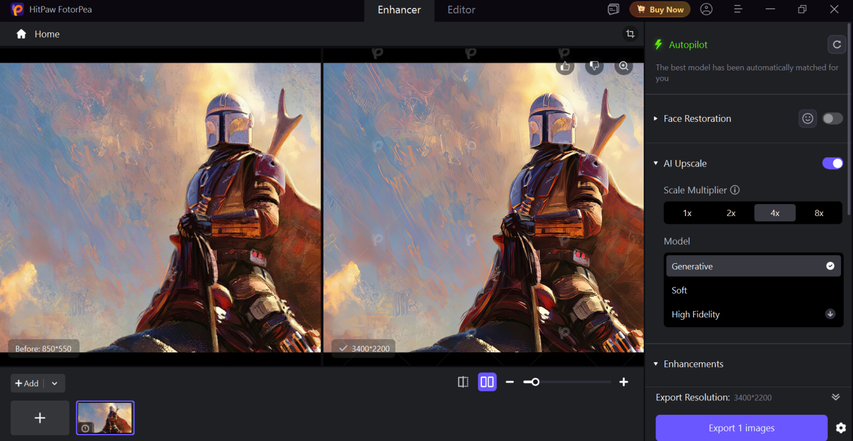Image resolution: width=853 pixels, height=441 pixels.
Task: Click the Home house icon
Action: tap(21, 34)
